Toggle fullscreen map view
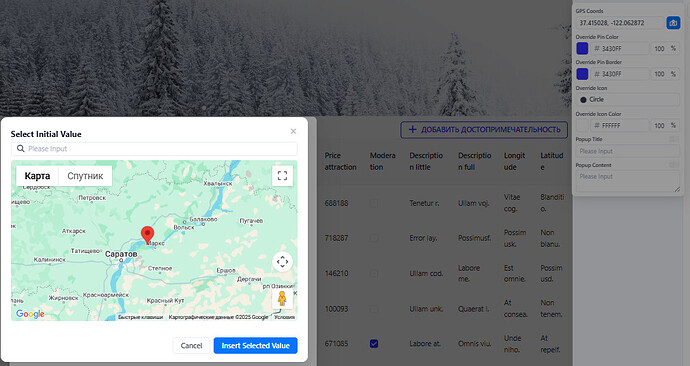This screenshot has height=366, width=690. (x=283, y=176)
